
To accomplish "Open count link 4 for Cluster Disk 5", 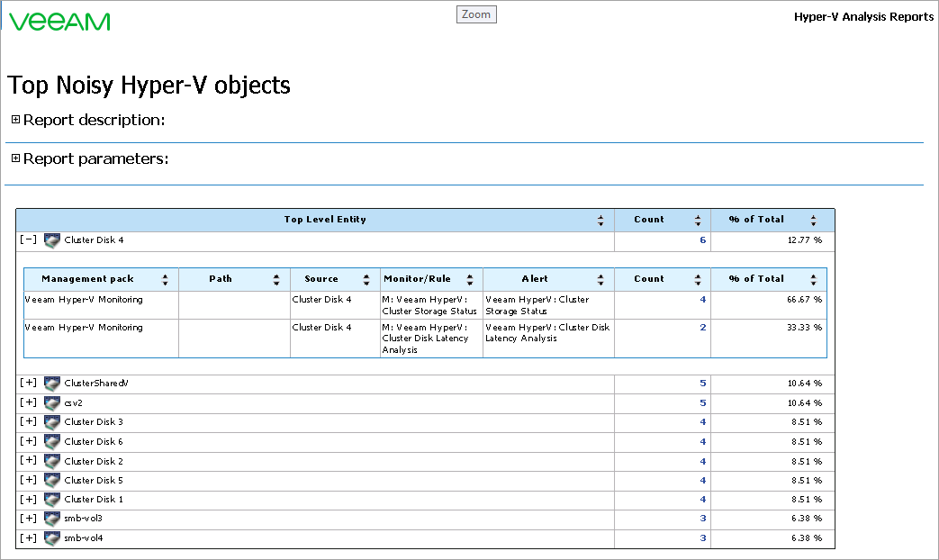I will (x=703, y=481).
